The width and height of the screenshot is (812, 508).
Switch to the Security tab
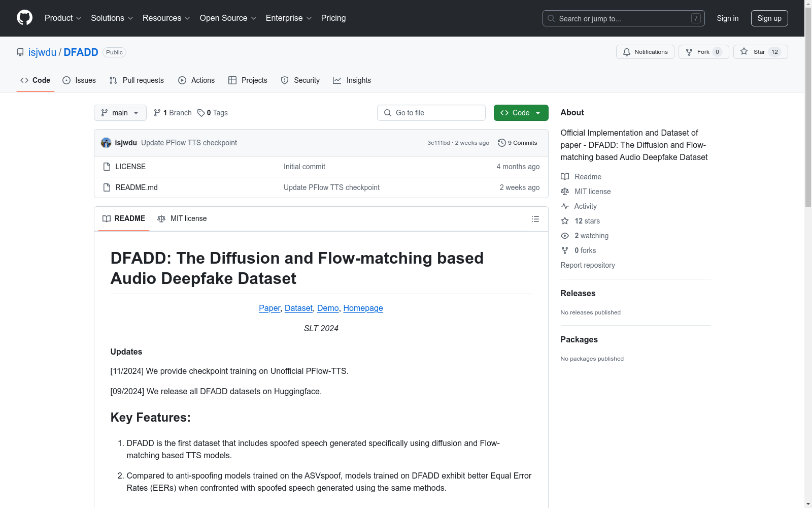coord(300,80)
